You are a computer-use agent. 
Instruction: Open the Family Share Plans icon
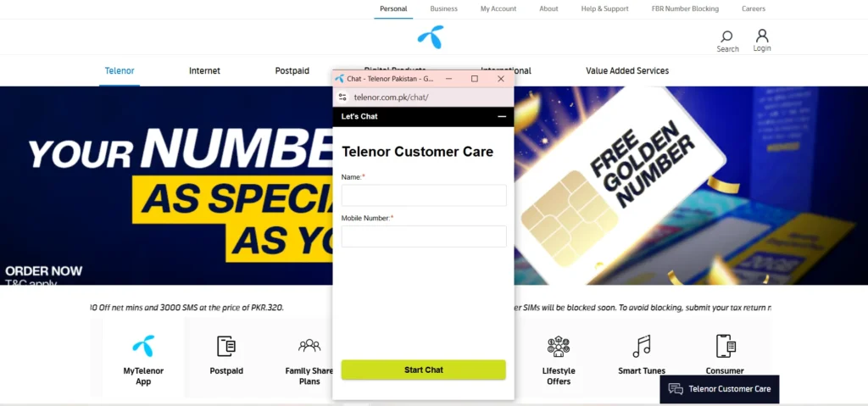click(309, 346)
